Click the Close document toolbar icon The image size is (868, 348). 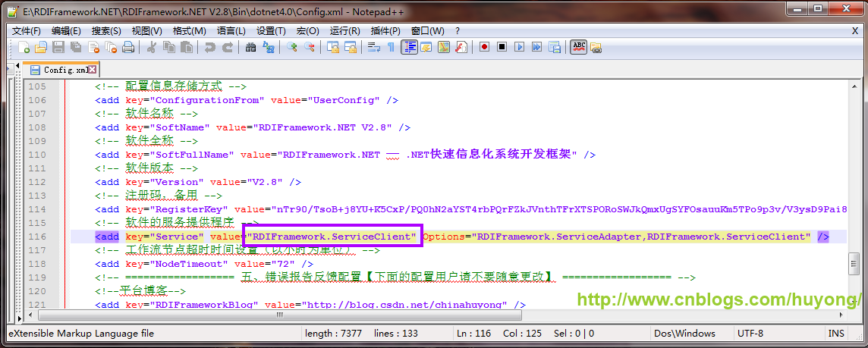pos(93,48)
